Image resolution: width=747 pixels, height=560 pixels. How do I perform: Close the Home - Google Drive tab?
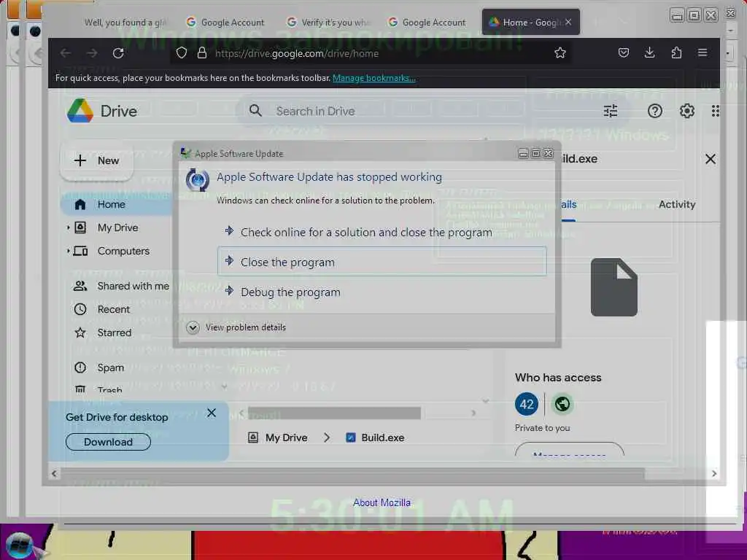click(568, 22)
